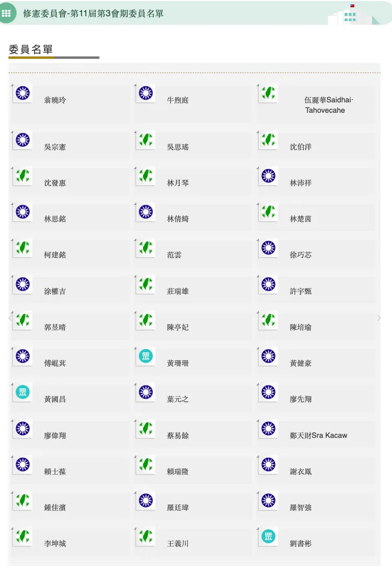Click the party emblem beside 伍麗華Saidhai·Tahovecahe
The image size is (392, 570).
coord(269,94)
